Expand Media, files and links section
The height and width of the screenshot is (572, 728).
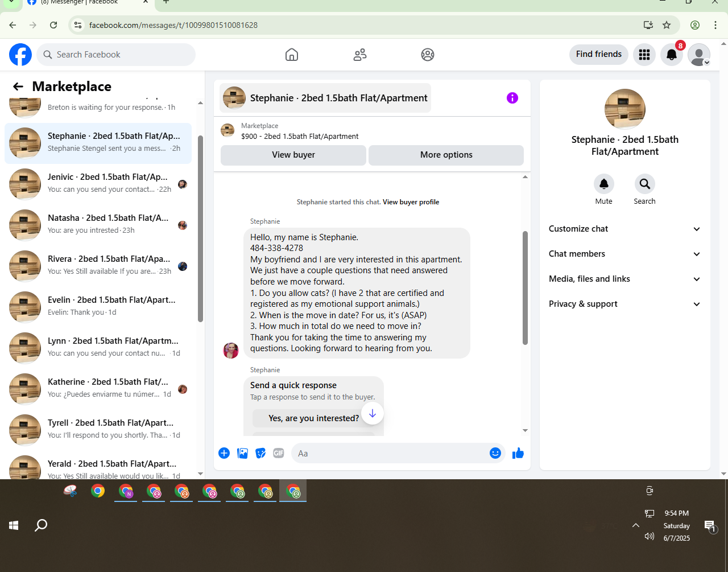coord(625,279)
